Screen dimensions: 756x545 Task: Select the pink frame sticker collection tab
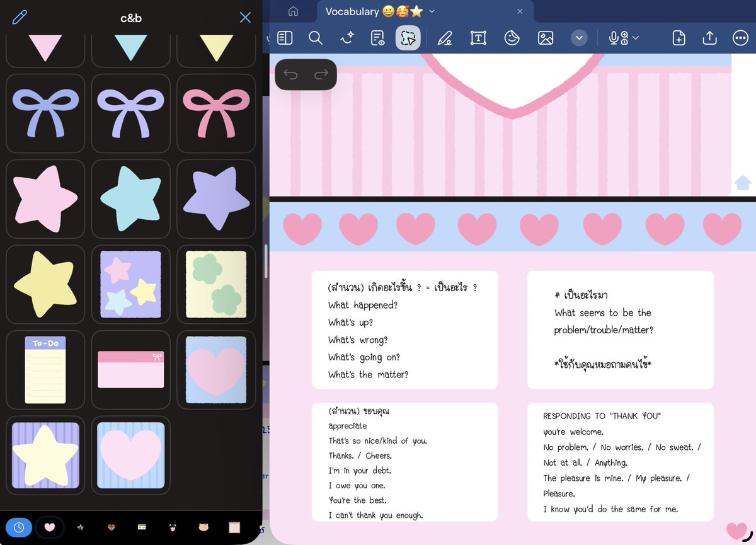[234, 527]
